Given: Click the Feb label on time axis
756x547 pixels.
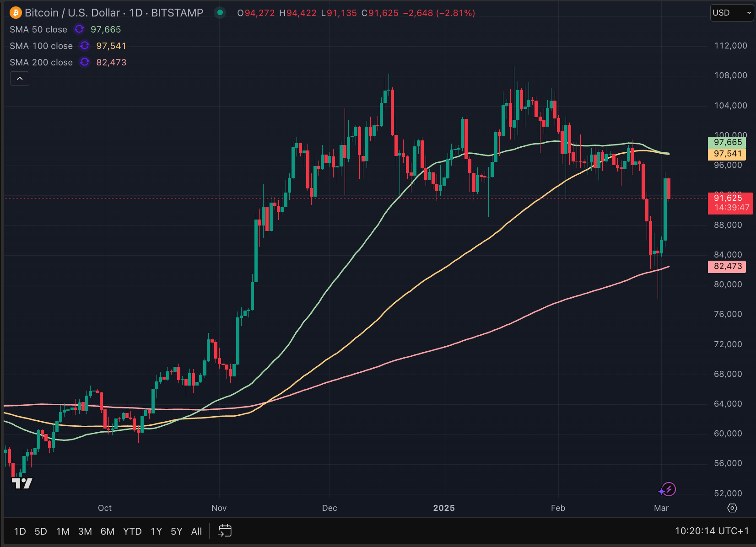Looking at the screenshot, I should pos(558,508).
